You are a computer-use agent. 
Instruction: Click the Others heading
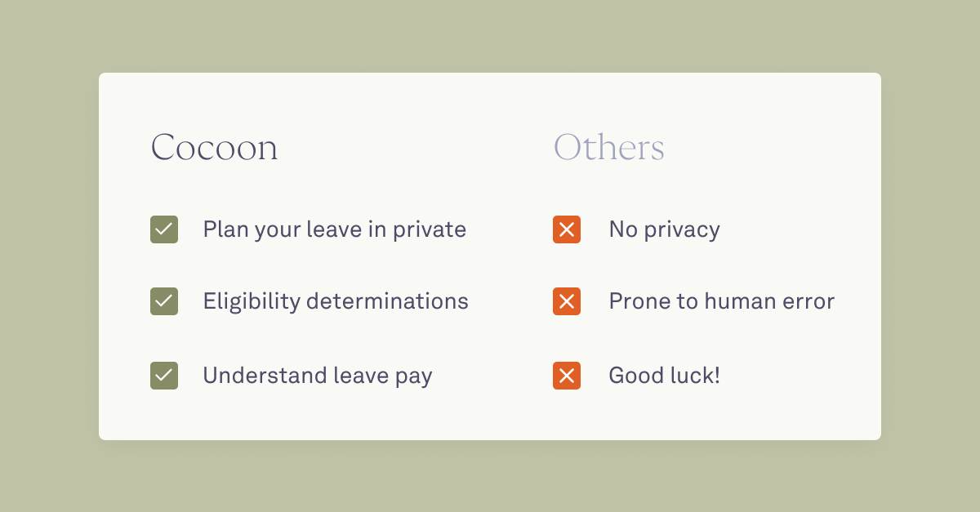(609, 148)
